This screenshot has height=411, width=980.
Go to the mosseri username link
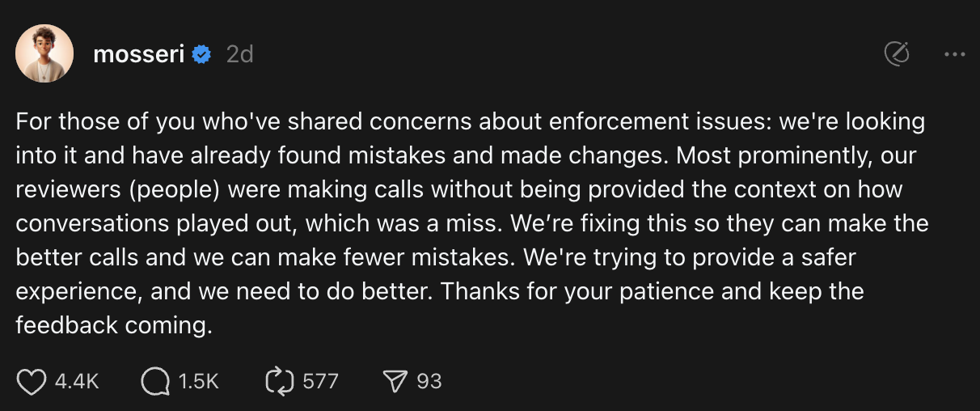[139, 55]
